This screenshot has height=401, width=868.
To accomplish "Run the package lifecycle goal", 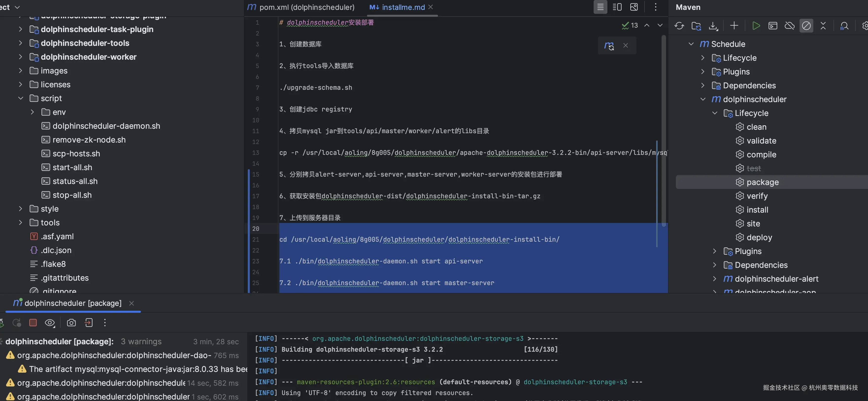I will 763,182.
